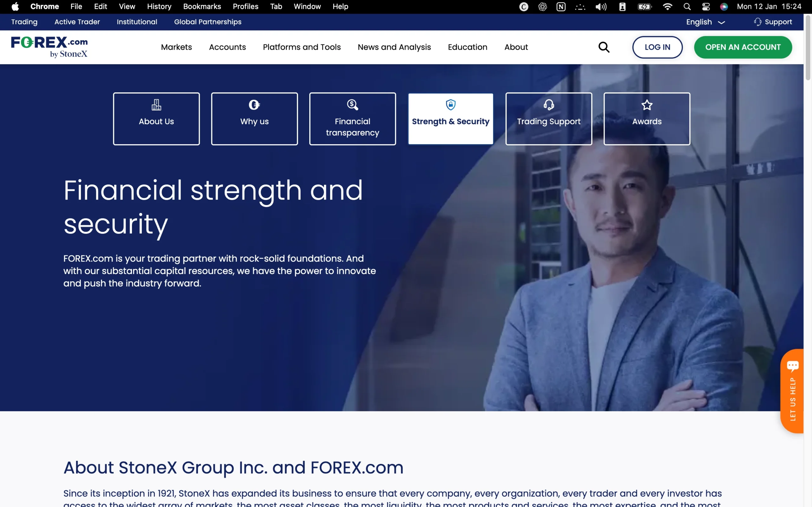This screenshot has height=507, width=812.
Task: Open the About navigation menu
Action: (x=516, y=47)
